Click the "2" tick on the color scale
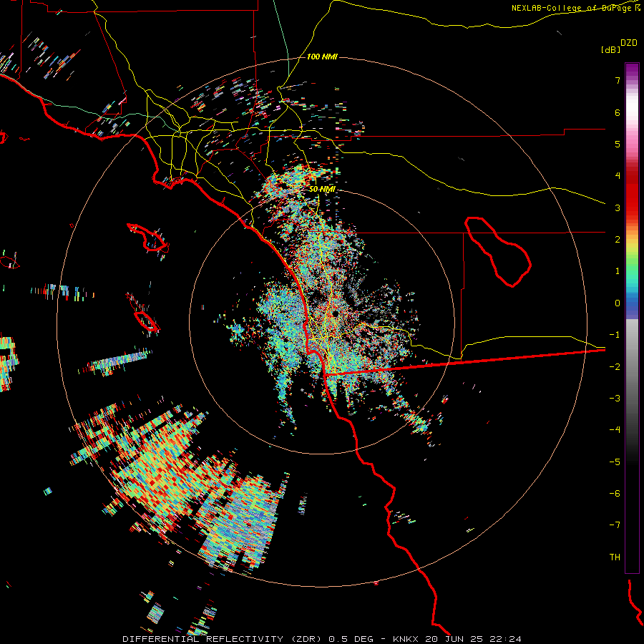Viewport: 644px width, 644px height. point(618,240)
